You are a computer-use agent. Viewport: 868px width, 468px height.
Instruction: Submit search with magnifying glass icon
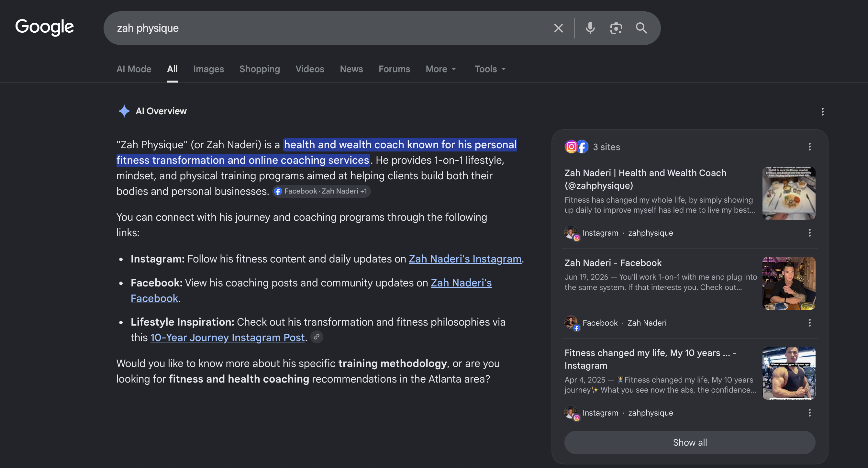click(641, 28)
